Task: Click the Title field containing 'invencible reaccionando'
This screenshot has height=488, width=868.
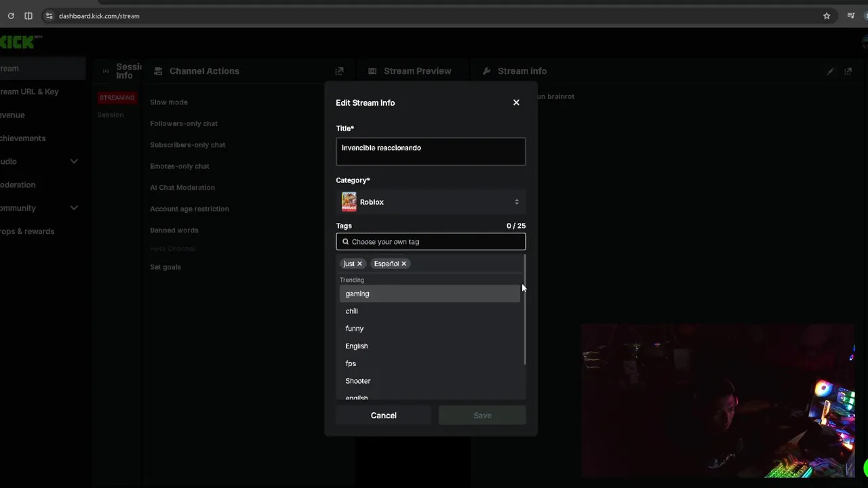Action: click(x=431, y=152)
